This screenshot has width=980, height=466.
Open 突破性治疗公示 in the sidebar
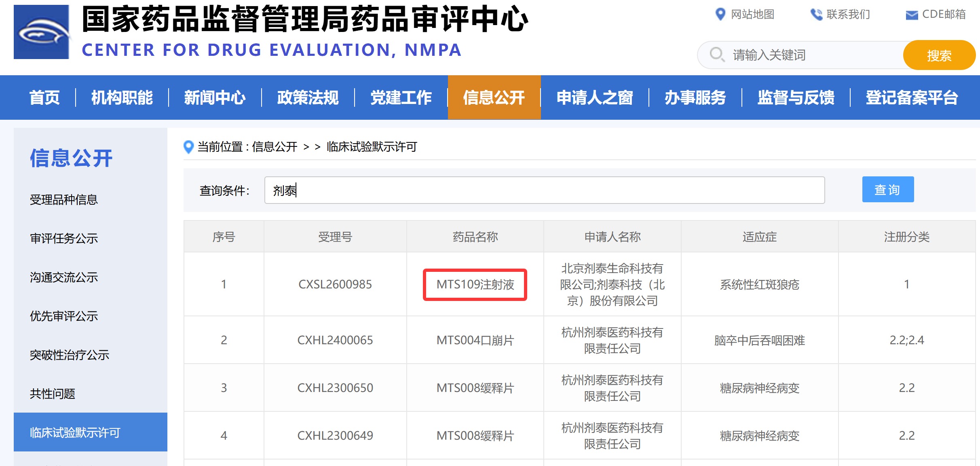pyautogui.click(x=70, y=355)
